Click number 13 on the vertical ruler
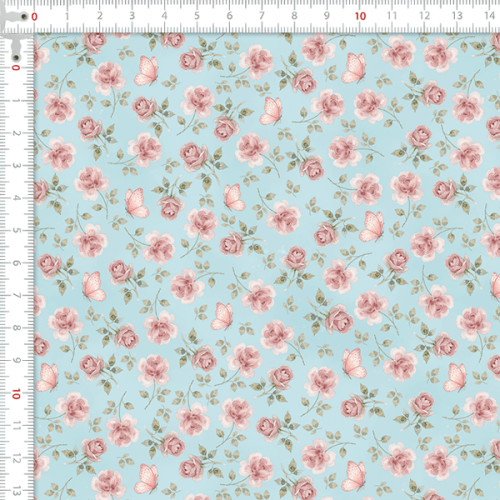This screenshot has height=500, width=500. pos(16,491)
